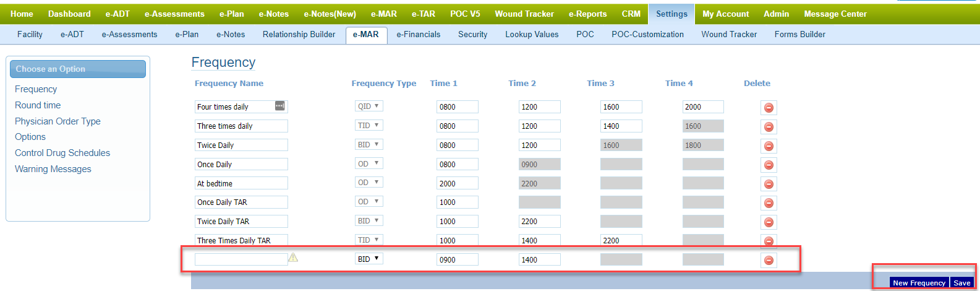980x291 pixels.
Task: Delete the At bedtime frequency entry
Action: pos(769,184)
